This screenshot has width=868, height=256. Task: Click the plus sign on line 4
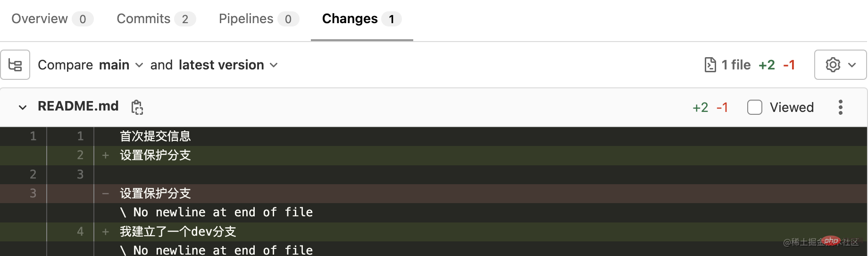(x=106, y=232)
